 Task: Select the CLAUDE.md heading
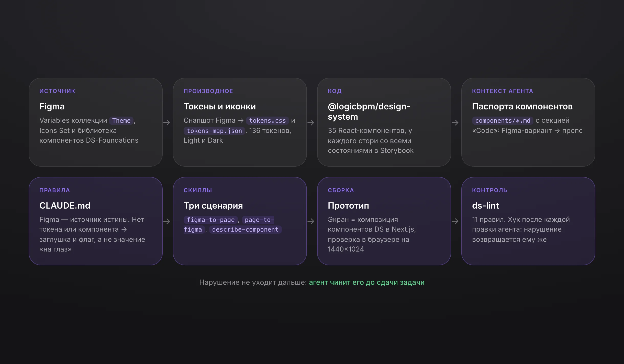pyautogui.click(x=65, y=206)
